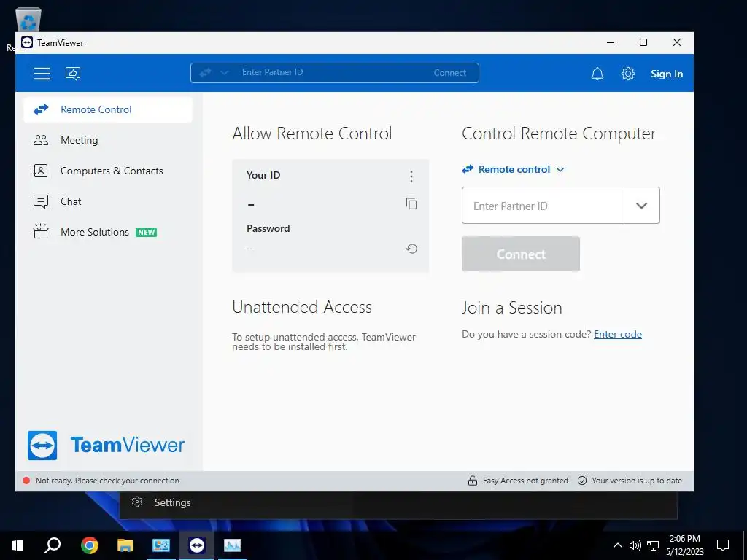Click the Control Panel taskbar icon

tap(161, 545)
